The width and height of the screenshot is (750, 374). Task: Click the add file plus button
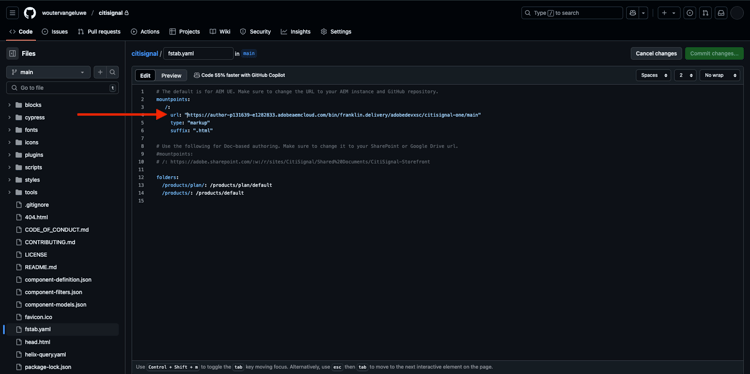(100, 72)
